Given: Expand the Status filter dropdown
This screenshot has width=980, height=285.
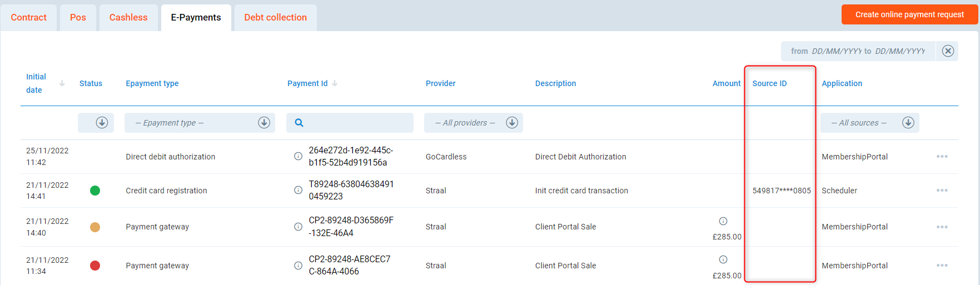Looking at the screenshot, I should coord(101,123).
